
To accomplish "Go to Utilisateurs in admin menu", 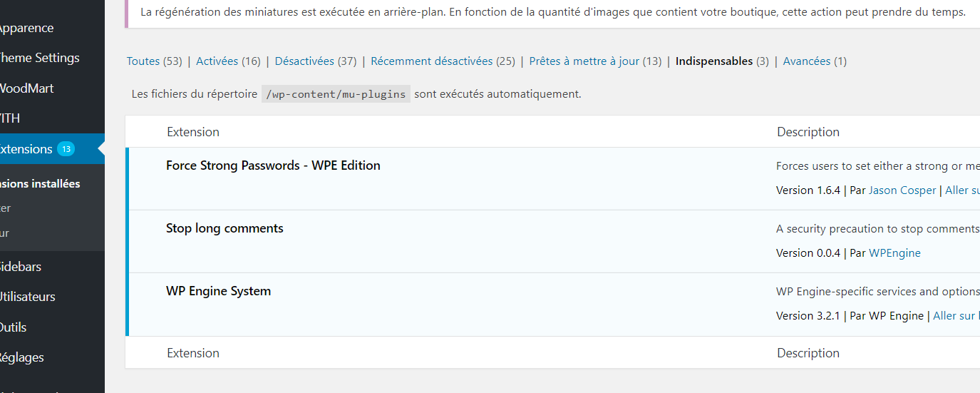I will (x=27, y=297).
